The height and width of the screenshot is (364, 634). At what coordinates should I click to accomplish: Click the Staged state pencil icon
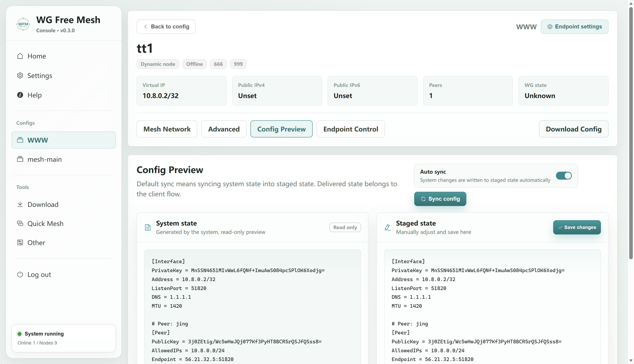click(x=387, y=227)
